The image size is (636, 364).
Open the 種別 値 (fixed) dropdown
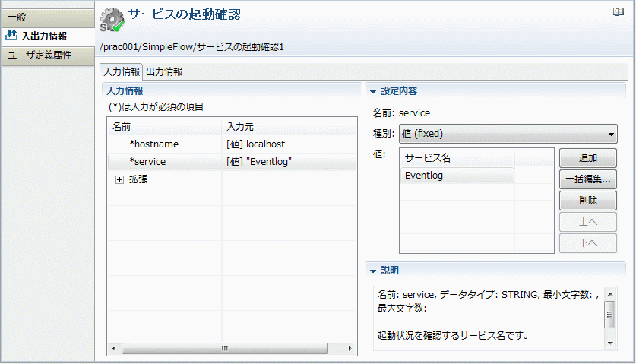508,134
